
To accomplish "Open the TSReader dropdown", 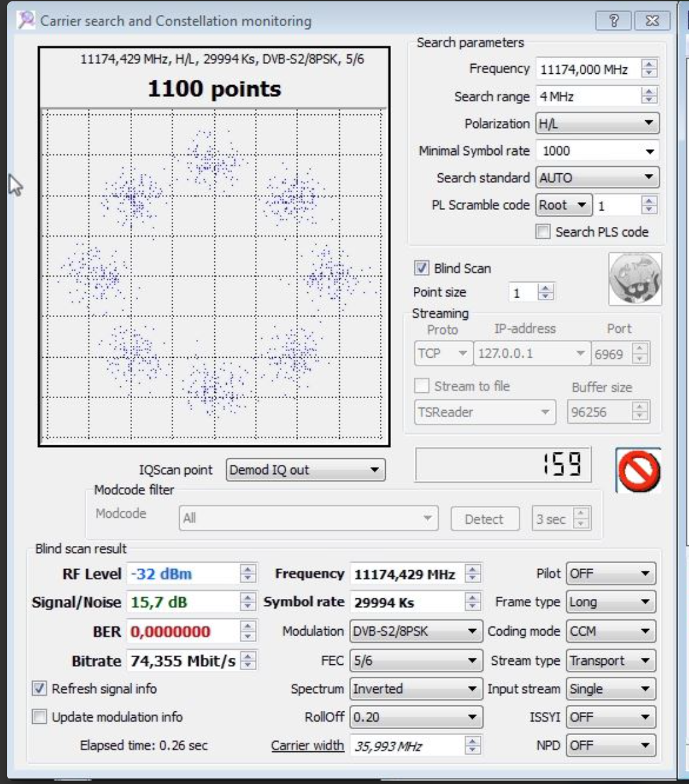I will [x=484, y=412].
